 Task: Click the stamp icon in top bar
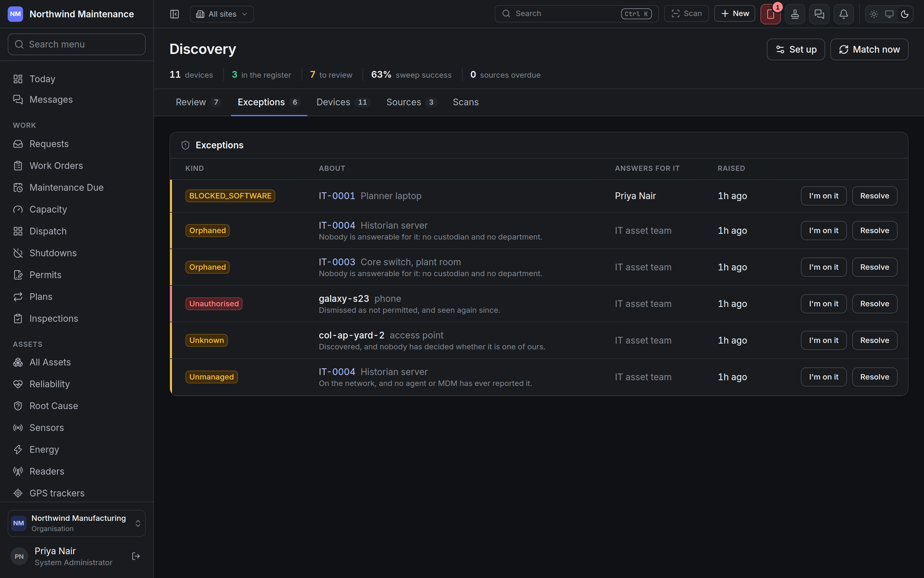coord(795,14)
